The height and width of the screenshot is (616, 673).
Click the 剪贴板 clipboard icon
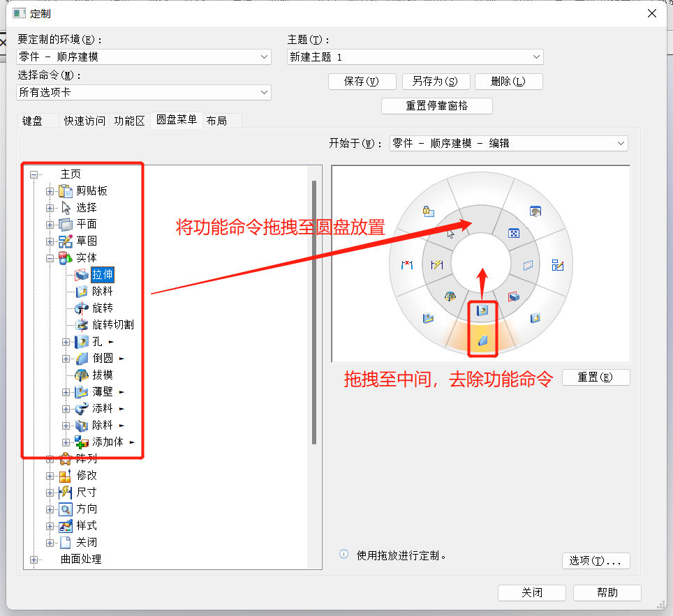(66, 190)
